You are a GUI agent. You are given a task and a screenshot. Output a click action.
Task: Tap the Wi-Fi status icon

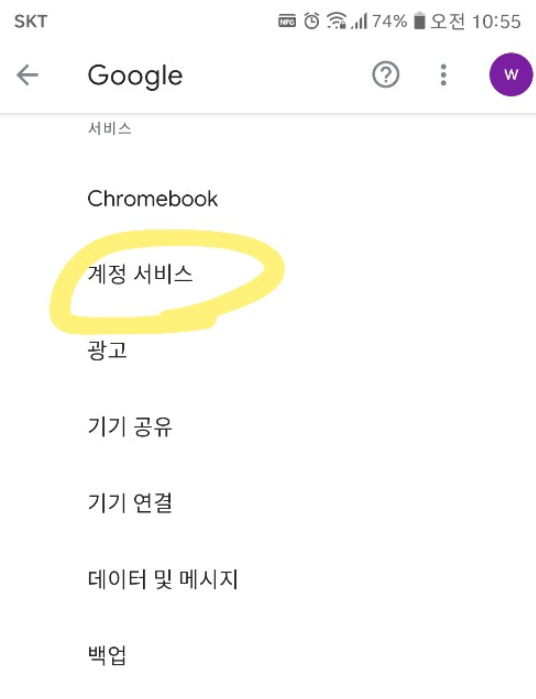coord(336,21)
